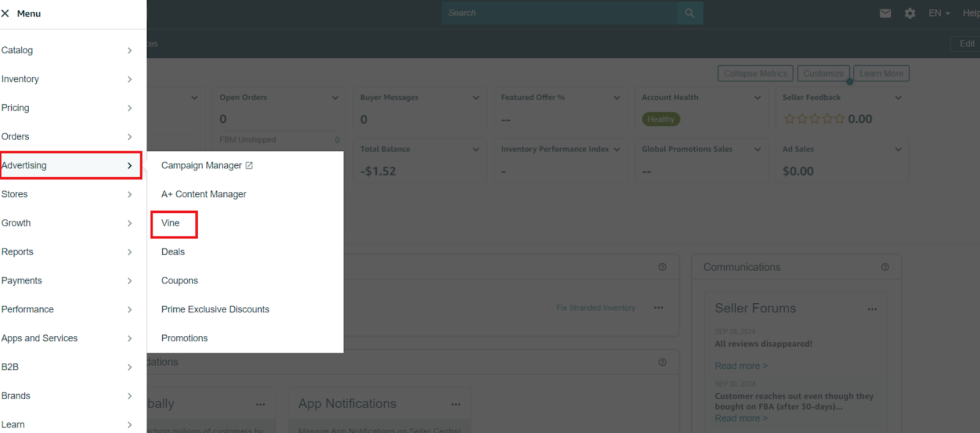The width and height of the screenshot is (980, 433).
Task: Open the Inventory menu
Action: point(67,79)
